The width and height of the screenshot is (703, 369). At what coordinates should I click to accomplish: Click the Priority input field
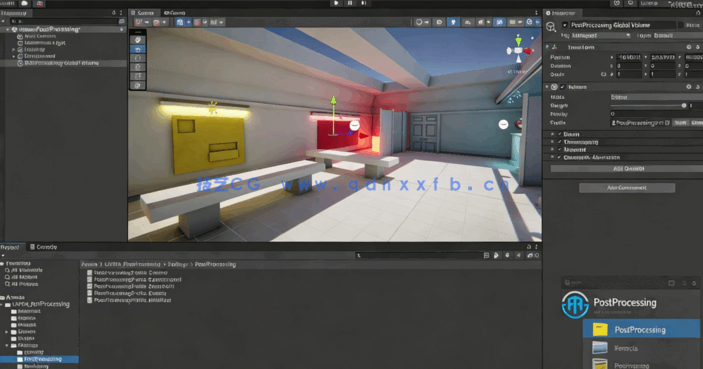coord(656,114)
